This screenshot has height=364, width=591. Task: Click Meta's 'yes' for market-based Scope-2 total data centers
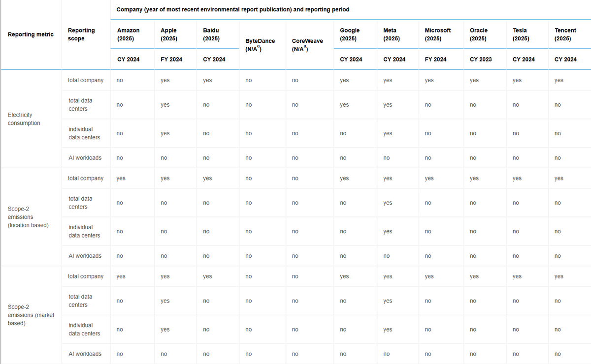pyautogui.click(x=388, y=301)
